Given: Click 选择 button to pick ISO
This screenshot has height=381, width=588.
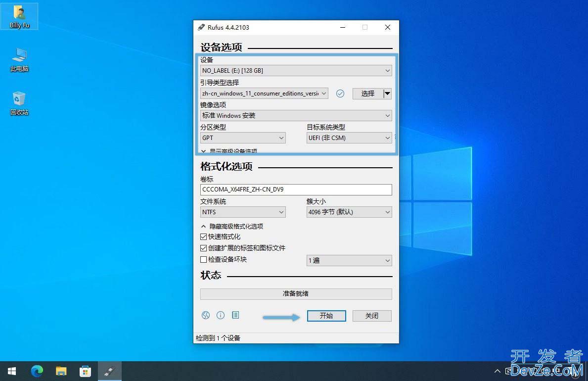Looking at the screenshot, I should tap(368, 94).
